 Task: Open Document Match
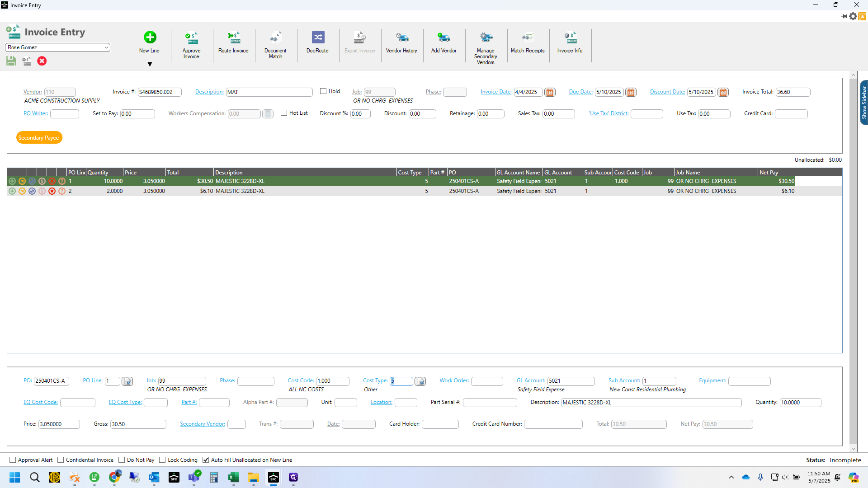click(275, 45)
